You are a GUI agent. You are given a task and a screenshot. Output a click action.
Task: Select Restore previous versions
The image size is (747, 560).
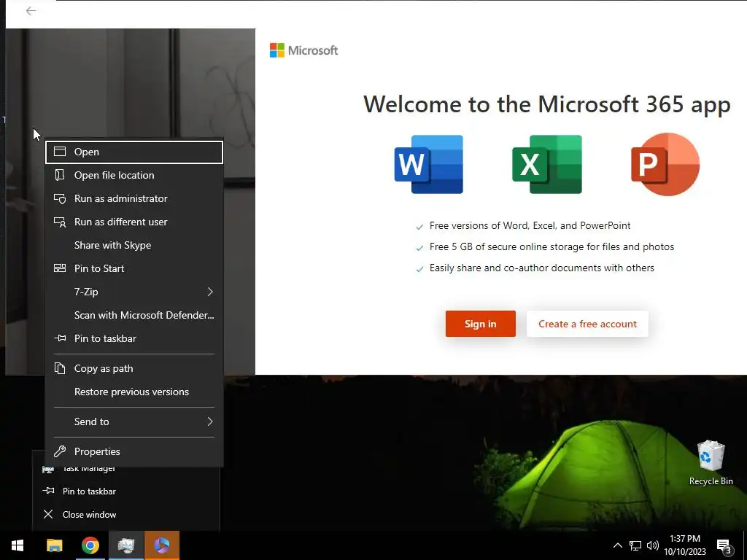[134, 392]
